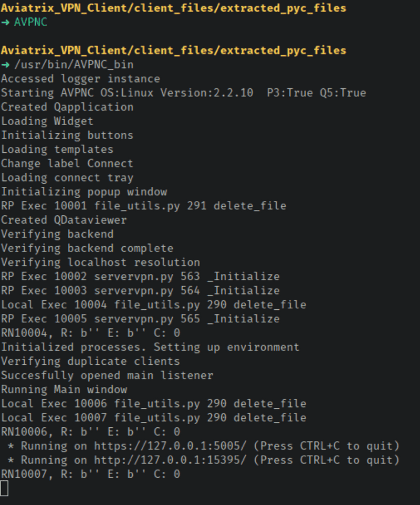Click the "Initialized processes. Setting up environment" line
420x505 pixels.
pos(150,347)
